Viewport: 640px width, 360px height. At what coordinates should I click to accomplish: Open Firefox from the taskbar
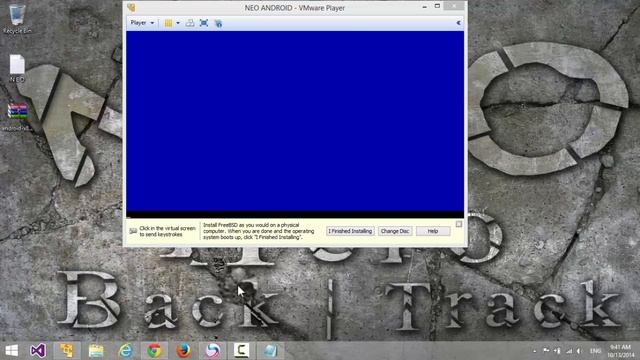point(183,351)
